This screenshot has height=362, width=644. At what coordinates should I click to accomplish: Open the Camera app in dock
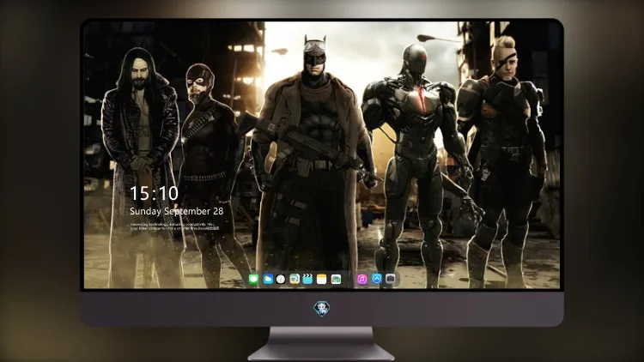click(391, 279)
